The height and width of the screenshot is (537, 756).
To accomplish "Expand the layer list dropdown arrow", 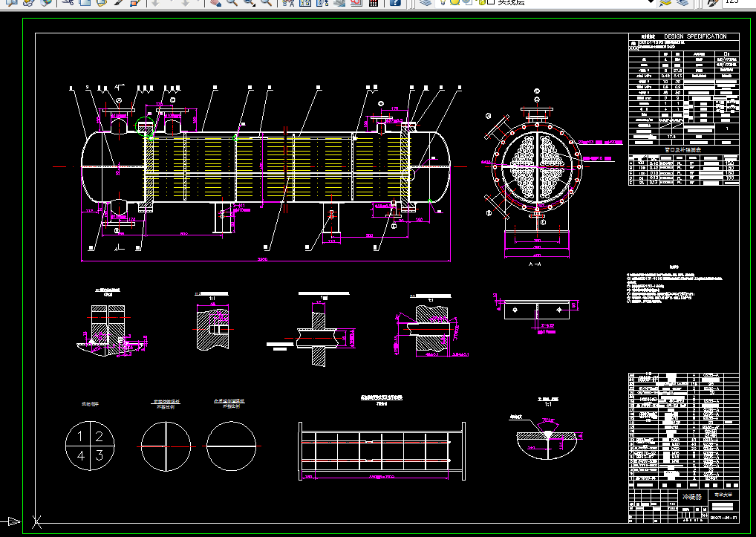I will click(651, 2).
